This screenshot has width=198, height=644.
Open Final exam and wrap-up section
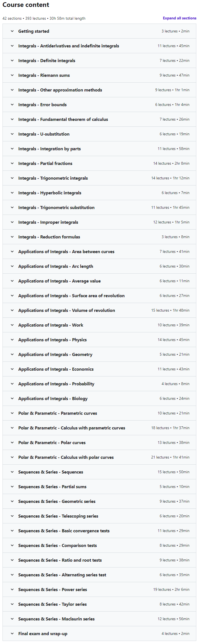click(x=99, y=634)
